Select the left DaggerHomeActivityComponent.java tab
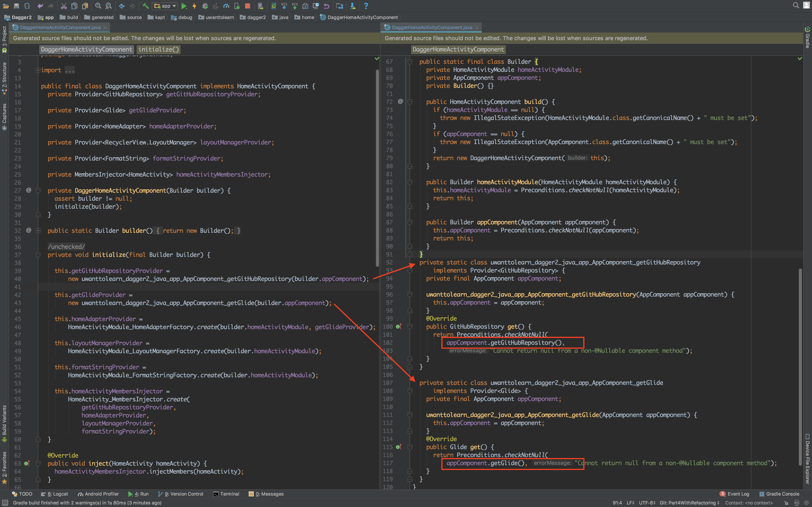The image size is (812, 507). tap(60, 27)
